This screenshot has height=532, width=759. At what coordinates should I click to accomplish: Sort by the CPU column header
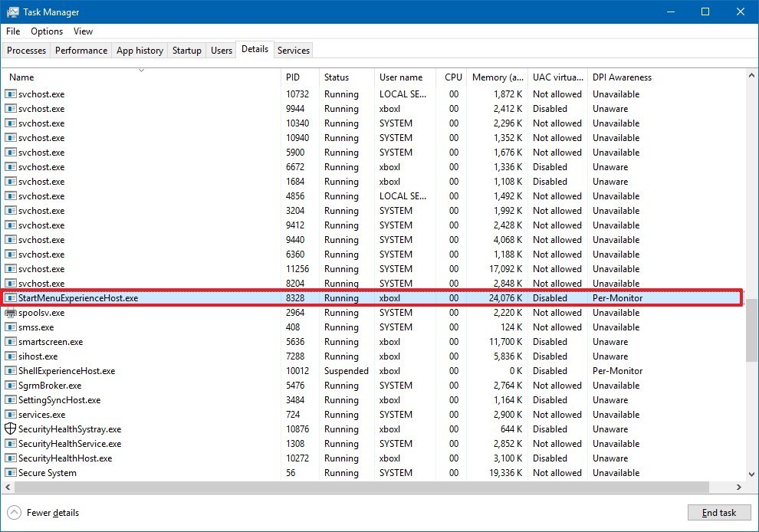click(451, 77)
